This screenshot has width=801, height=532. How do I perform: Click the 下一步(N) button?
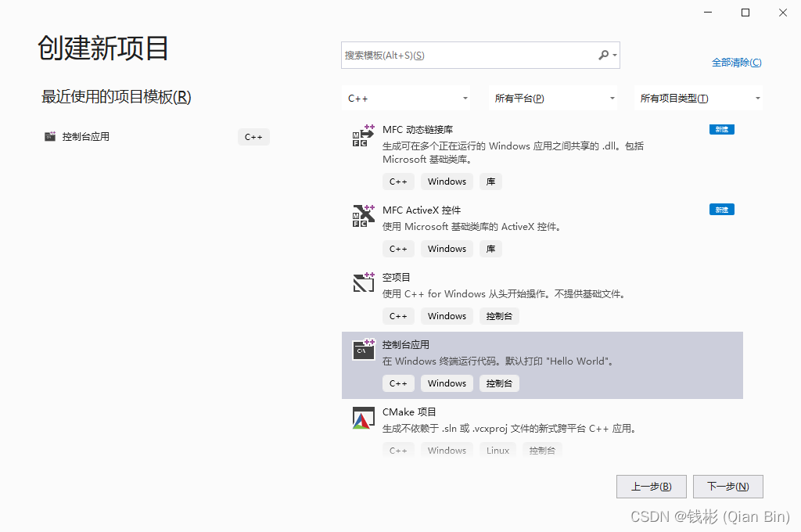coord(728,487)
